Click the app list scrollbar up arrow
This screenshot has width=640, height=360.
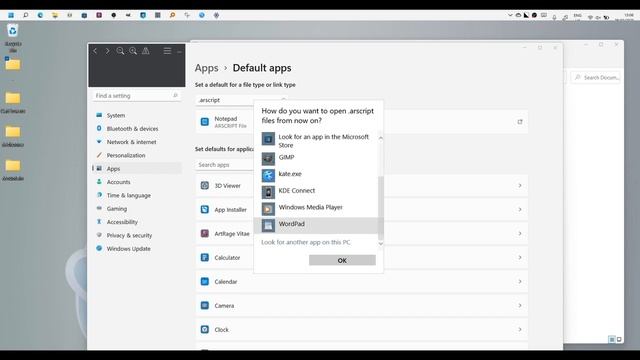coord(381,138)
